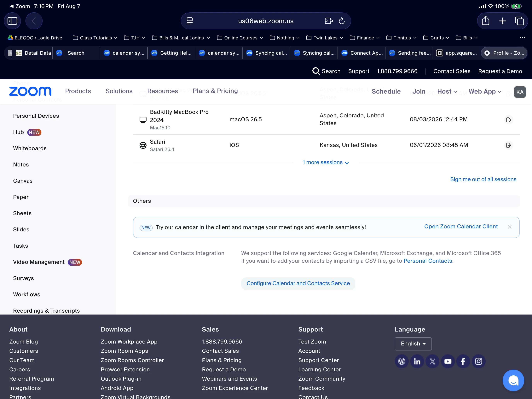Follow the Personal Contacts link in description
The image size is (532, 399).
[428, 261]
